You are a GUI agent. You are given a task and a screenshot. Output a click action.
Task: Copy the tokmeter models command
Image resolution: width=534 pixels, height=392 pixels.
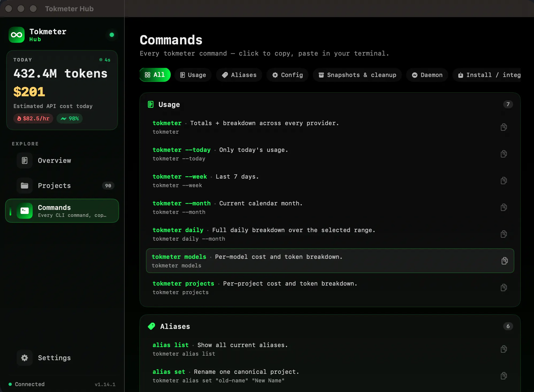(505, 261)
